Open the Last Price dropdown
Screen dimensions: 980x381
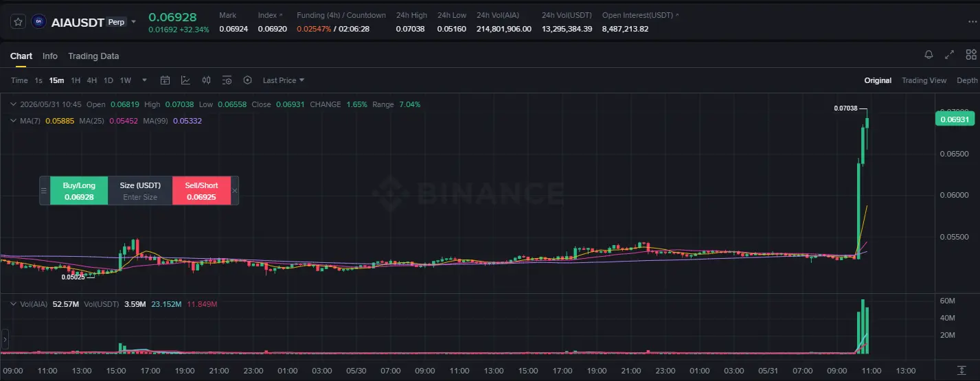(x=284, y=80)
